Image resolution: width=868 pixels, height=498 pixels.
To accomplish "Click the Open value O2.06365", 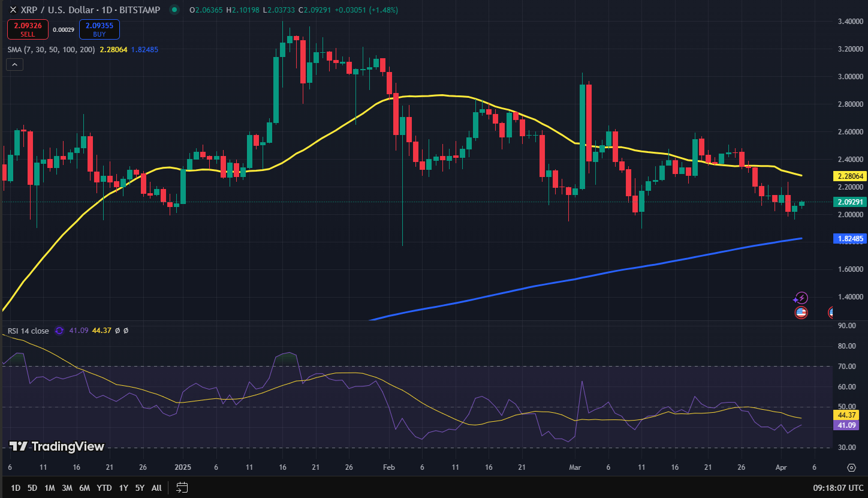I will [205, 10].
